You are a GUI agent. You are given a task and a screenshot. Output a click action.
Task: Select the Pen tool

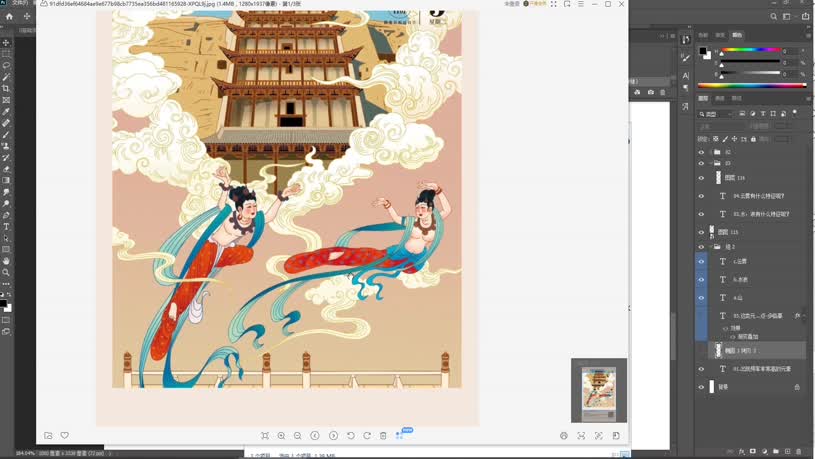pos(6,215)
